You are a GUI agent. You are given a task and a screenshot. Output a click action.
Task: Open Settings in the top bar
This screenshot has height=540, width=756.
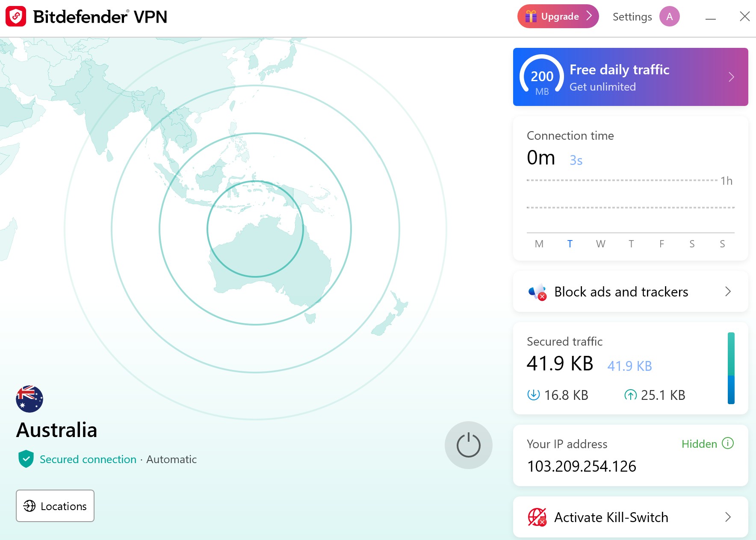click(632, 17)
